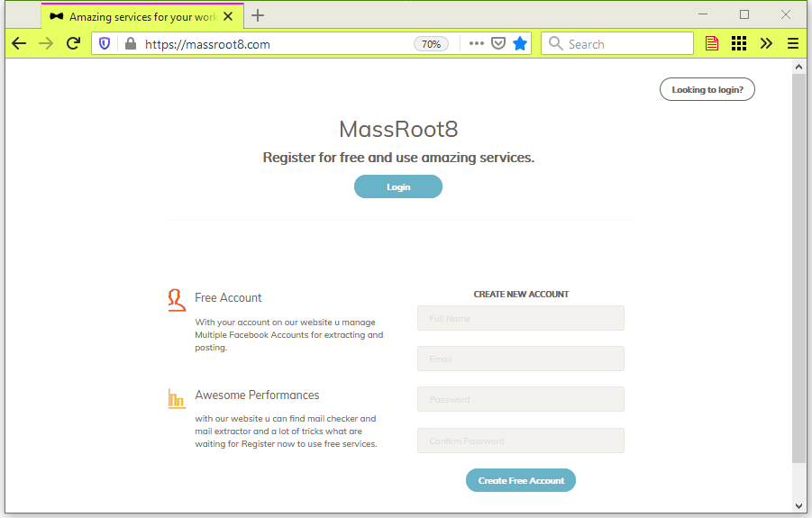
Task: Open the grid apps toolbar icon
Action: tap(739, 43)
